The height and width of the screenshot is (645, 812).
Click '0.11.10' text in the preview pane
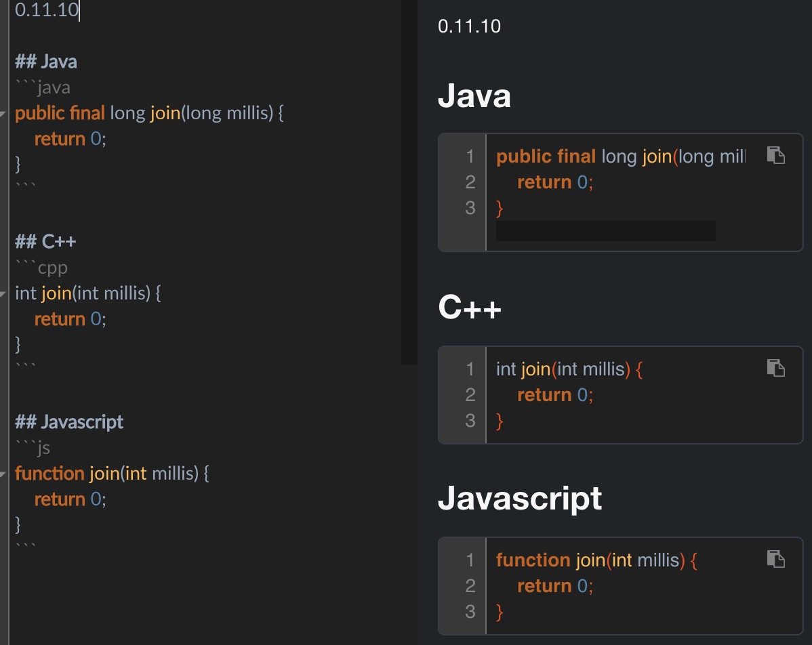click(469, 26)
